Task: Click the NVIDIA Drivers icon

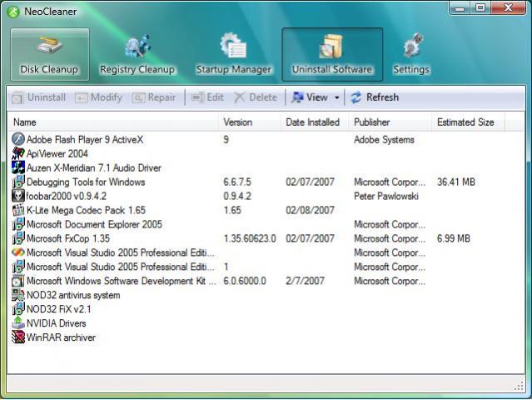Action: point(18,323)
